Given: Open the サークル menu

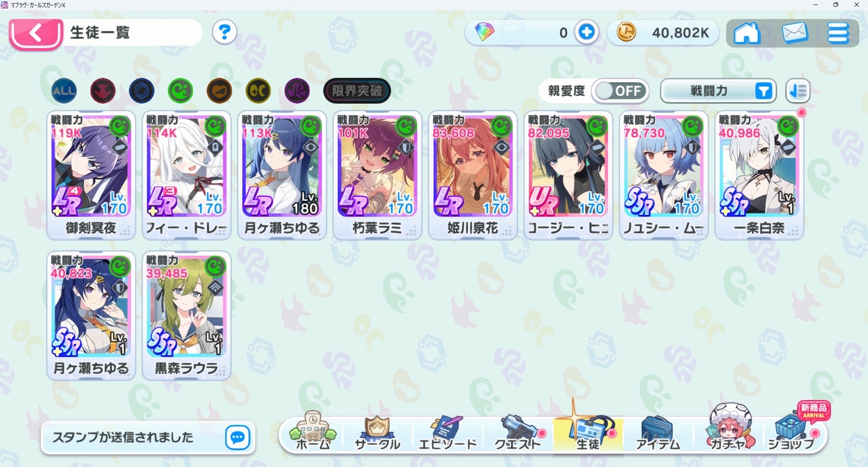Looking at the screenshot, I should [x=377, y=434].
